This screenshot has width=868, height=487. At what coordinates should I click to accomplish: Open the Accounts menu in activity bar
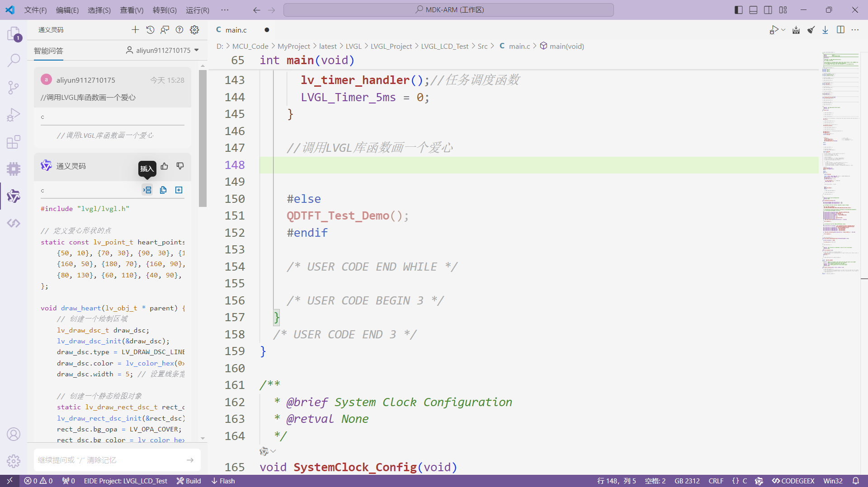click(14, 434)
